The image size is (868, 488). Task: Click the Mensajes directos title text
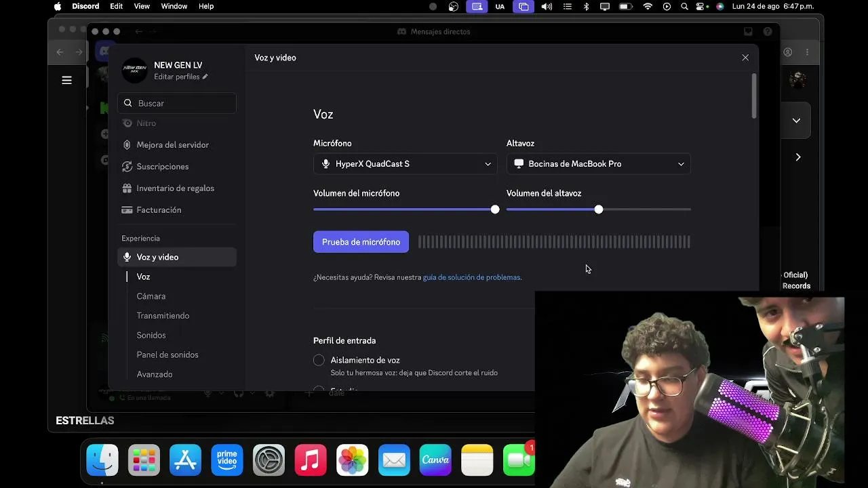440,32
